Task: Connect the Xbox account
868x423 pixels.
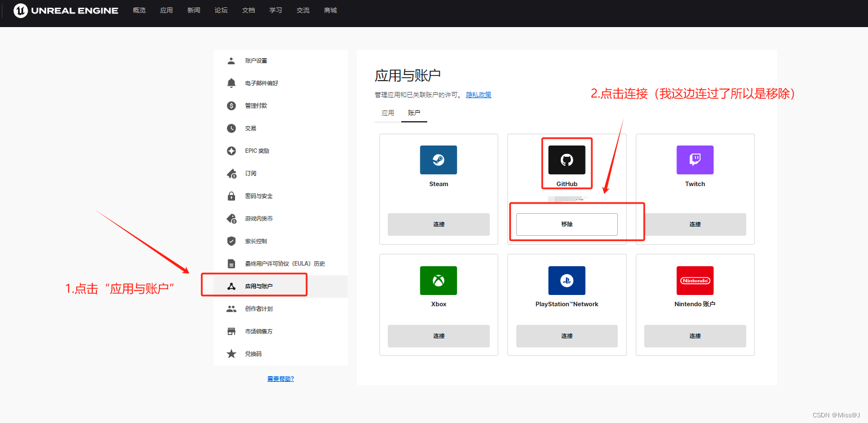Action: pos(439,336)
